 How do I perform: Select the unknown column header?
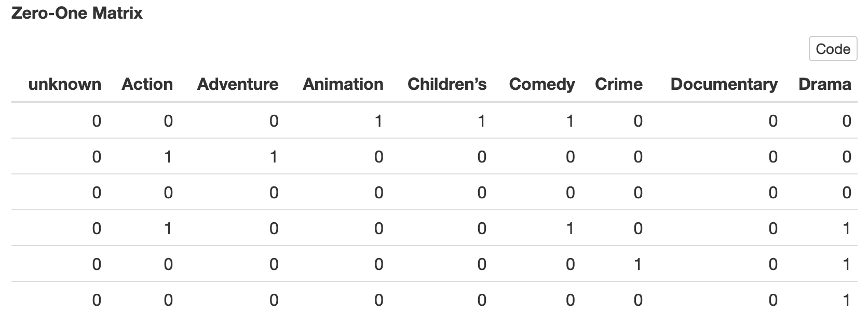pos(65,84)
